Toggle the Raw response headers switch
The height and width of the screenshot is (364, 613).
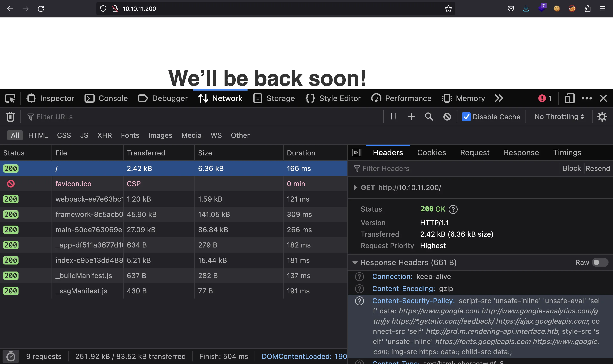tap(600, 262)
